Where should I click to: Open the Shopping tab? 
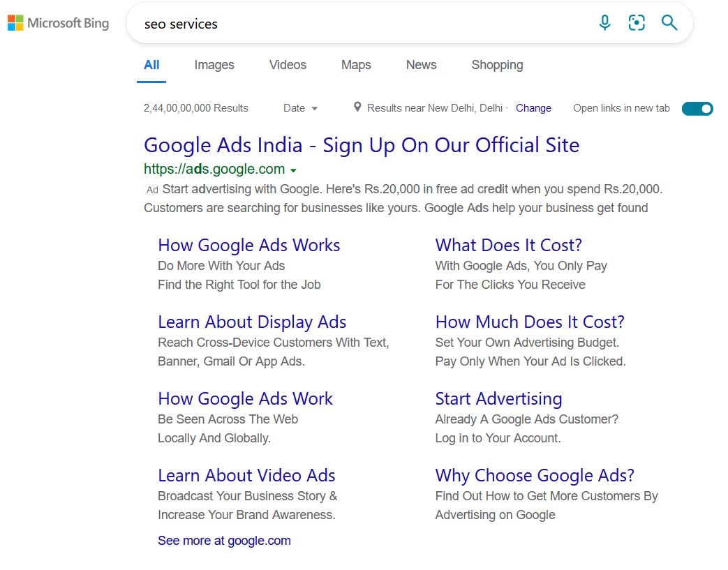[497, 65]
